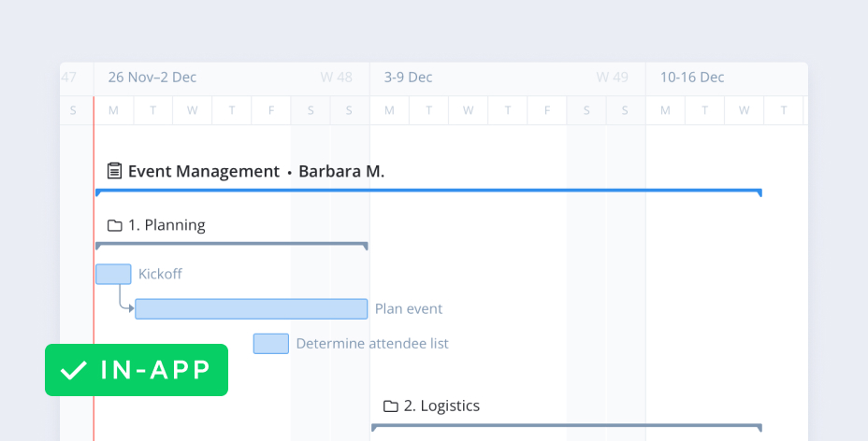Click the W 48 week number label
The image size is (868, 441).
click(x=336, y=78)
